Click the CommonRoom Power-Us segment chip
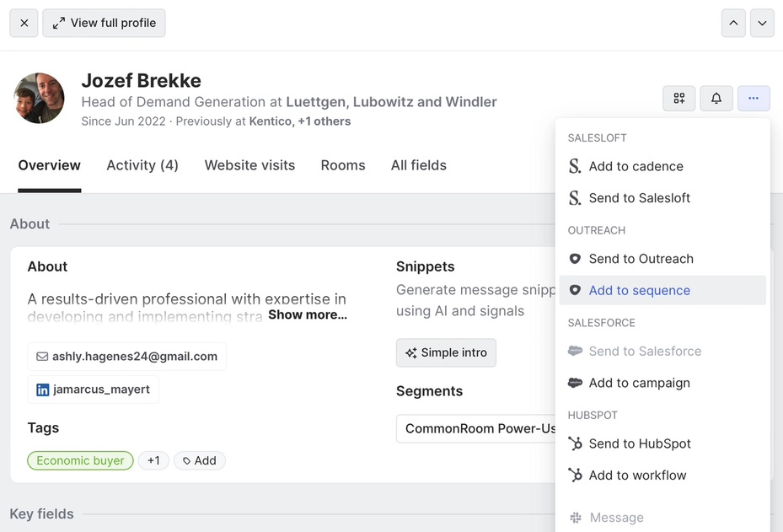The image size is (783, 532). 476,428
